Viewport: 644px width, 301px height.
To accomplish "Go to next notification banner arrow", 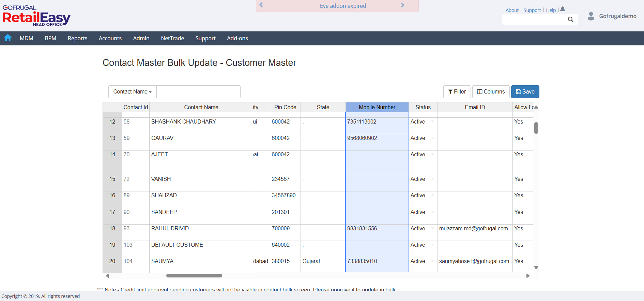I will (402, 5).
